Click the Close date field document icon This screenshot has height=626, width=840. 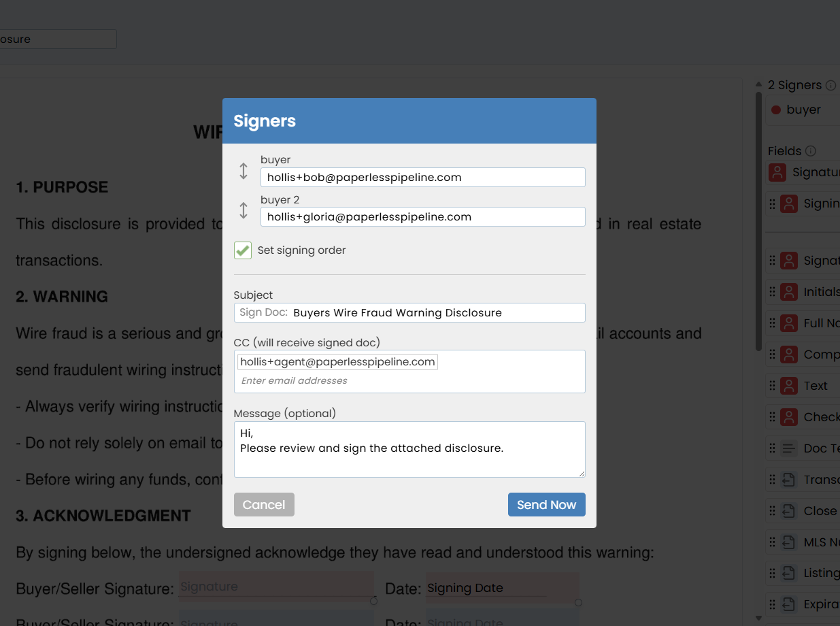pyautogui.click(x=789, y=511)
